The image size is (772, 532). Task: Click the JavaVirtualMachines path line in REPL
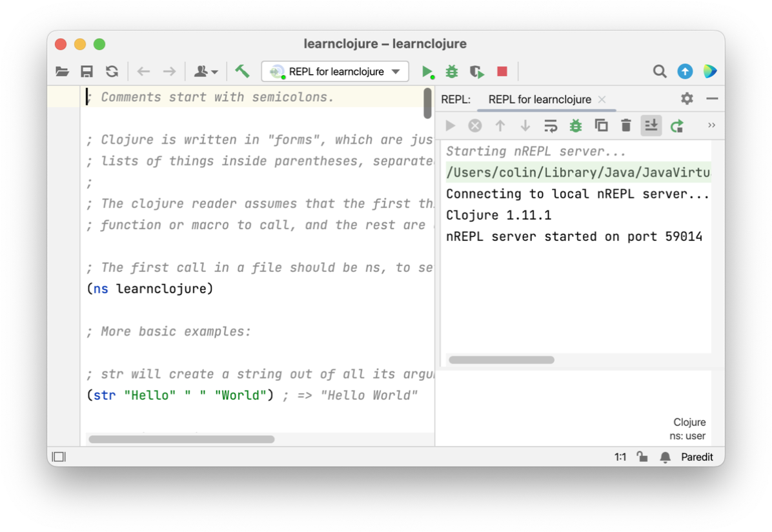click(578, 172)
